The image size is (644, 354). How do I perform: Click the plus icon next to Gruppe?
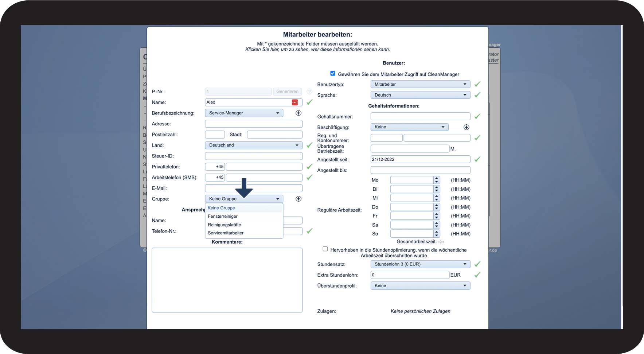[x=298, y=199]
